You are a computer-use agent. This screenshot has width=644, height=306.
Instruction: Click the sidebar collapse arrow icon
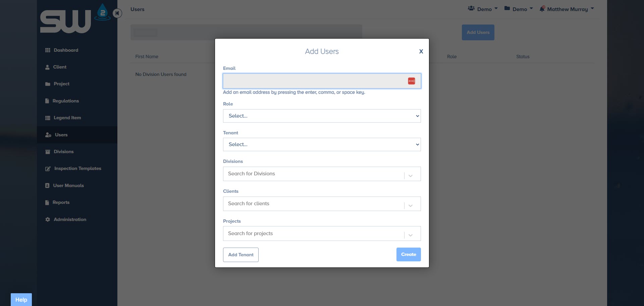[117, 13]
